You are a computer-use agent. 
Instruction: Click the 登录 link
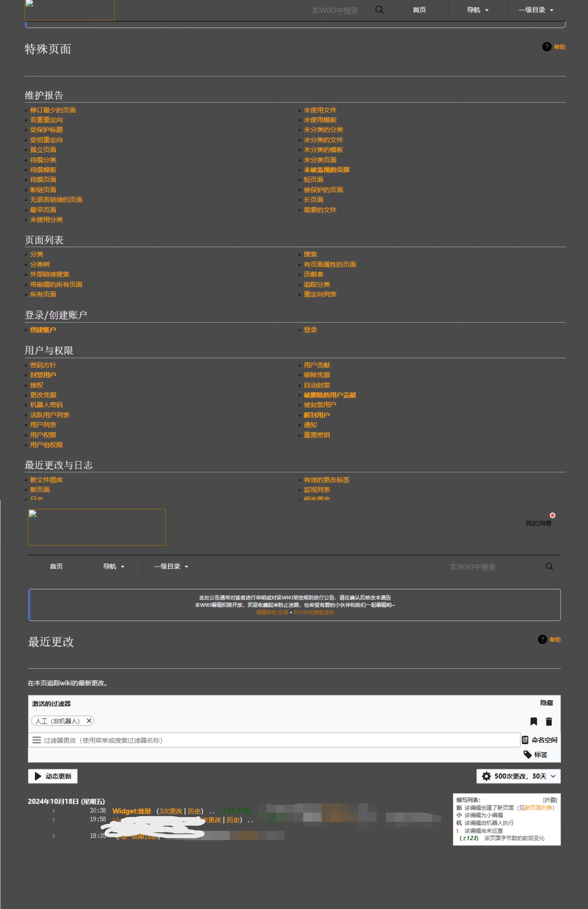tap(310, 330)
